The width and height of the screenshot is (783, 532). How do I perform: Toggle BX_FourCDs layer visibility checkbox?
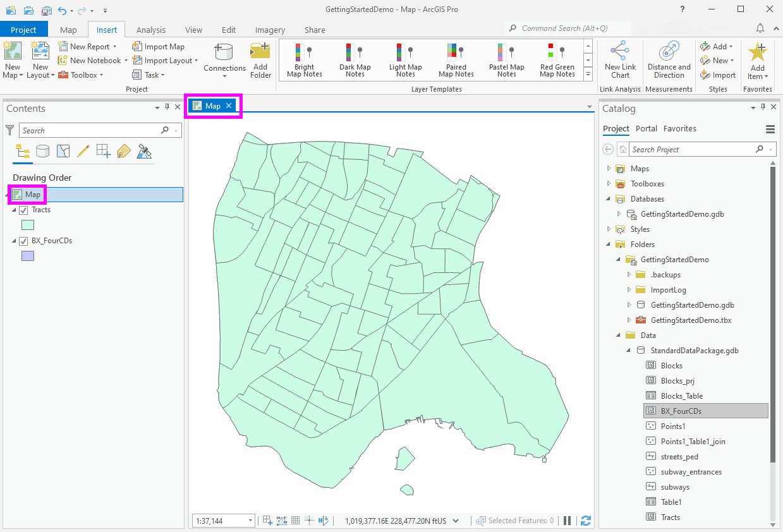23,241
